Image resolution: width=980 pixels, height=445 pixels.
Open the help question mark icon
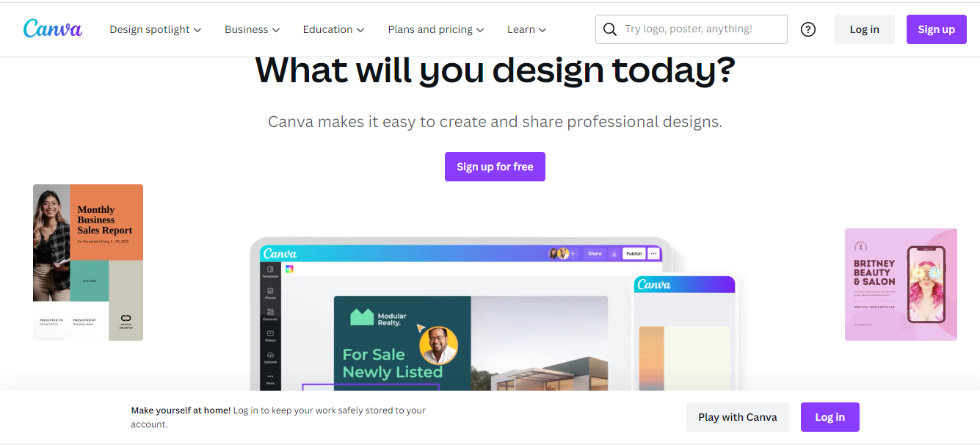click(808, 29)
